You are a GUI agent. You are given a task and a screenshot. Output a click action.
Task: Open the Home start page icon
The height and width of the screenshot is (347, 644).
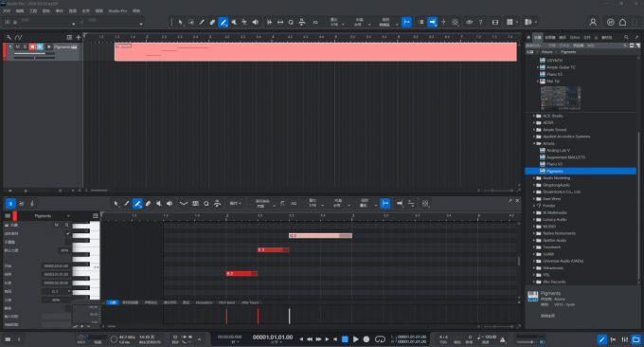[622, 22]
